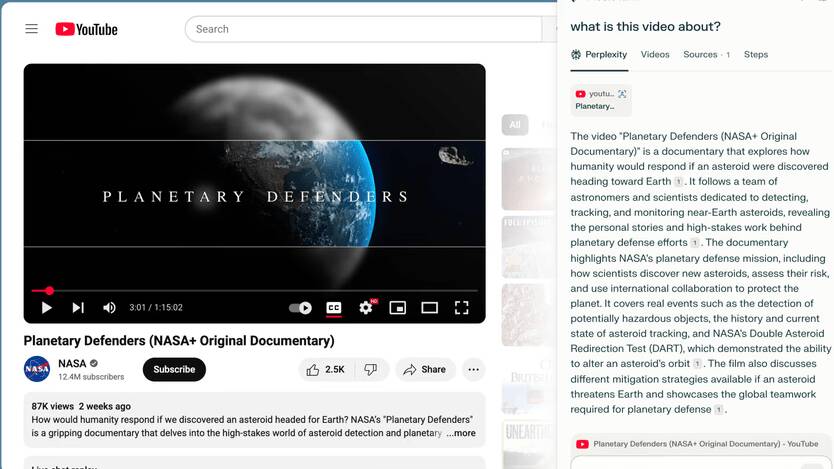The width and height of the screenshot is (834, 469).
Task: Dislike the video
Action: click(x=371, y=369)
